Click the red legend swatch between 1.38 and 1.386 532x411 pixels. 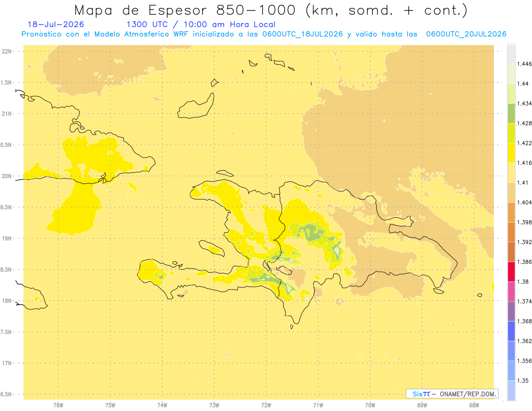point(511,272)
